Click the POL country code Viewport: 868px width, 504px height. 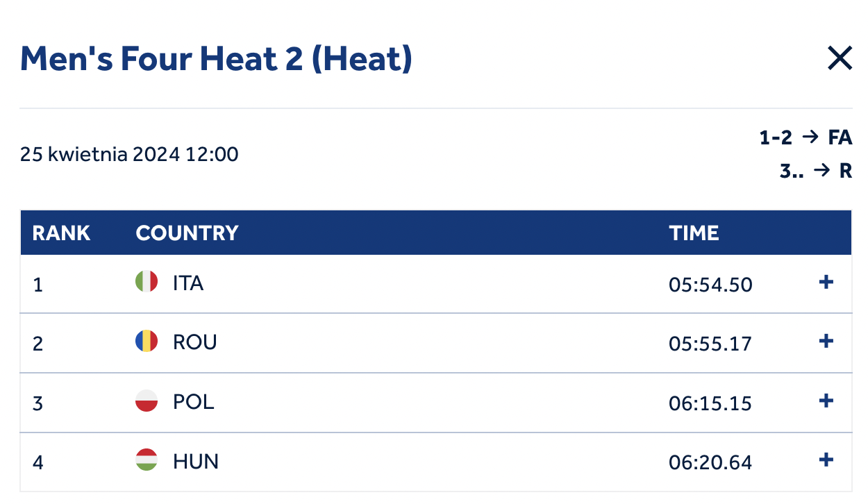(194, 402)
